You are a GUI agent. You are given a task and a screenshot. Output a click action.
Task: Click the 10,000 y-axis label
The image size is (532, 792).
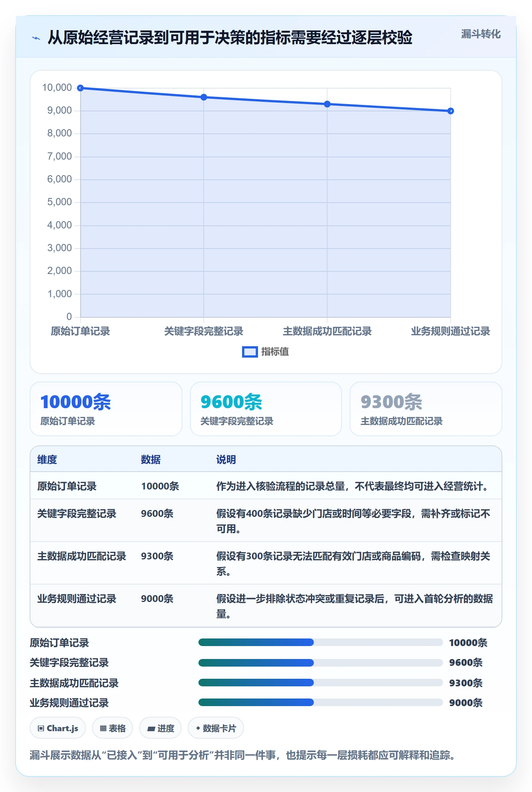(57, 88)
